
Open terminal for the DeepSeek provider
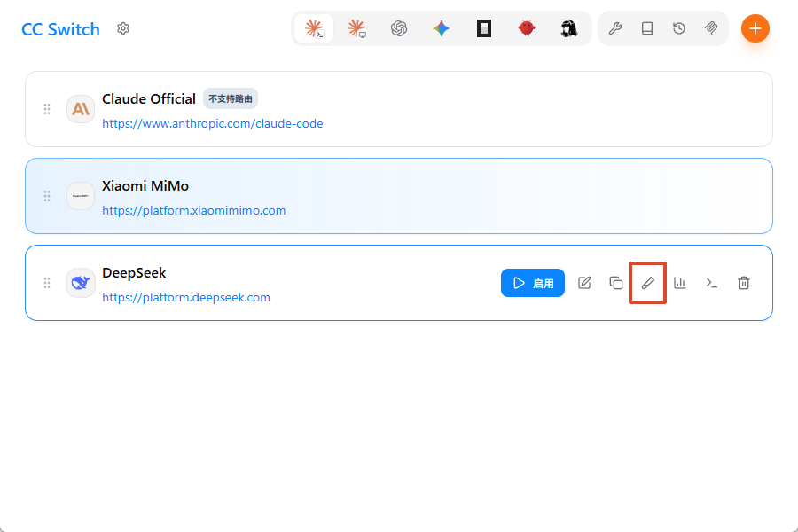click(x=711, y=283)
